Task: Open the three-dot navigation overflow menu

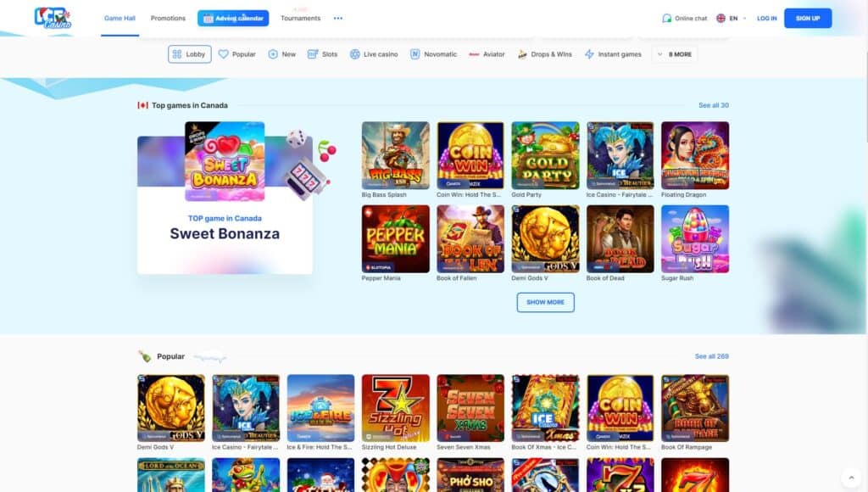Action: coord(337,19)
